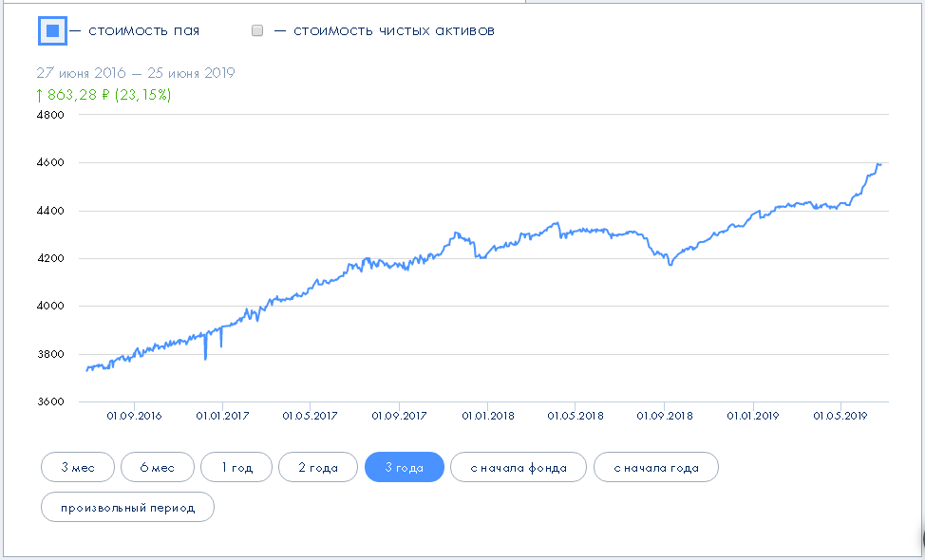925x560 pixels.
Task: Select the '6 мес' period button
Action: click(158, 467)
